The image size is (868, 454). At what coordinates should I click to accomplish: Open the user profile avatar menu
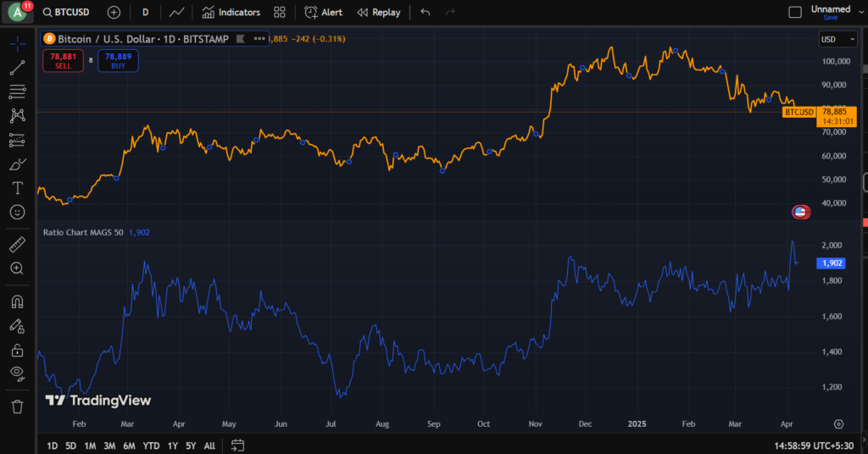pos(18,12)
